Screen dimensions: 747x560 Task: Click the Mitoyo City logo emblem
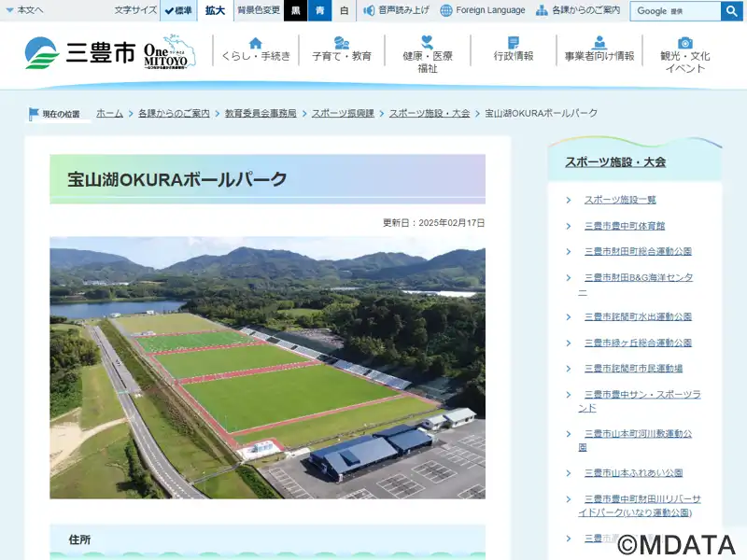(42, 53)
